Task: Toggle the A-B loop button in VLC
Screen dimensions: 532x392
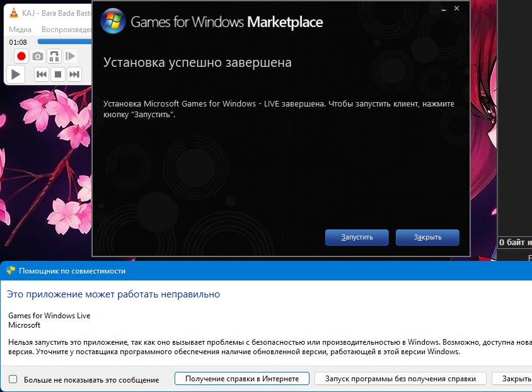Action: [54, 56]
